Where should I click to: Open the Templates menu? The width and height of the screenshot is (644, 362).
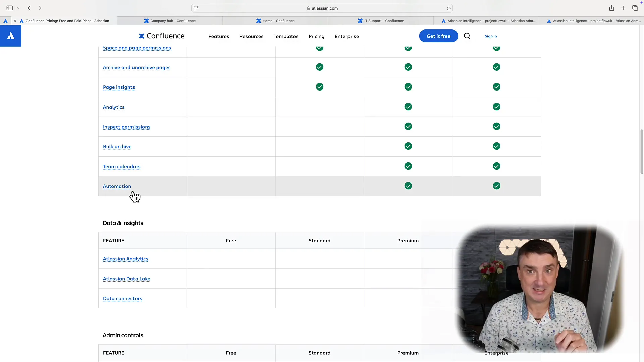pyautogui.click(x=286, y=36)
